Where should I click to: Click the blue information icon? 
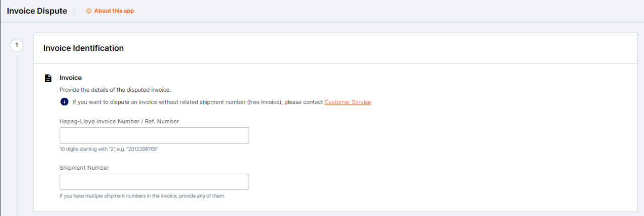[x=64, y=102]
